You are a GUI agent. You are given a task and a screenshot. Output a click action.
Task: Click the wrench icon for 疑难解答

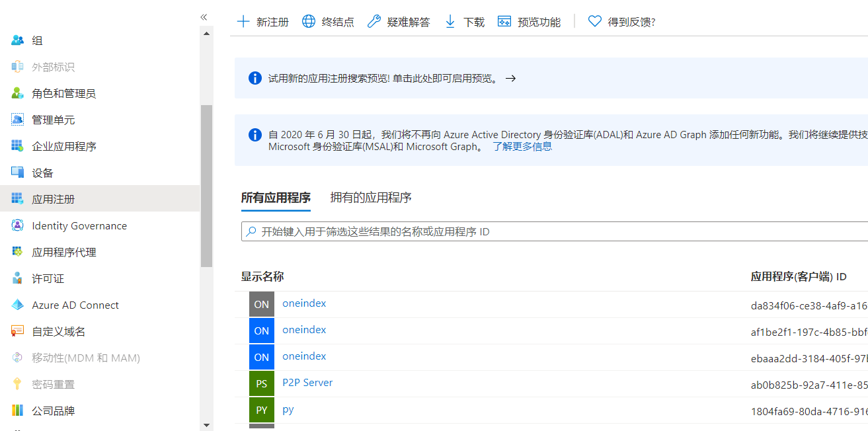click(374, 22)
